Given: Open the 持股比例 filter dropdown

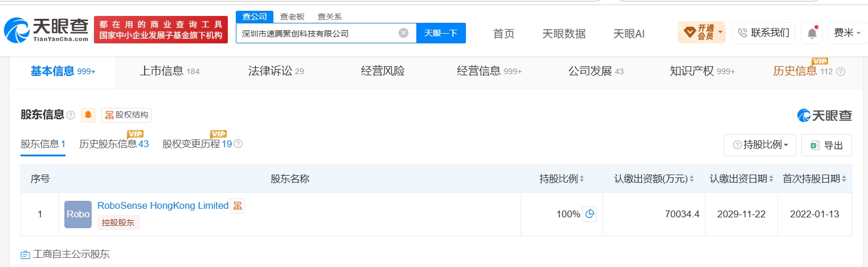Looking at the screenshot, I should click(x=760, y=145).
